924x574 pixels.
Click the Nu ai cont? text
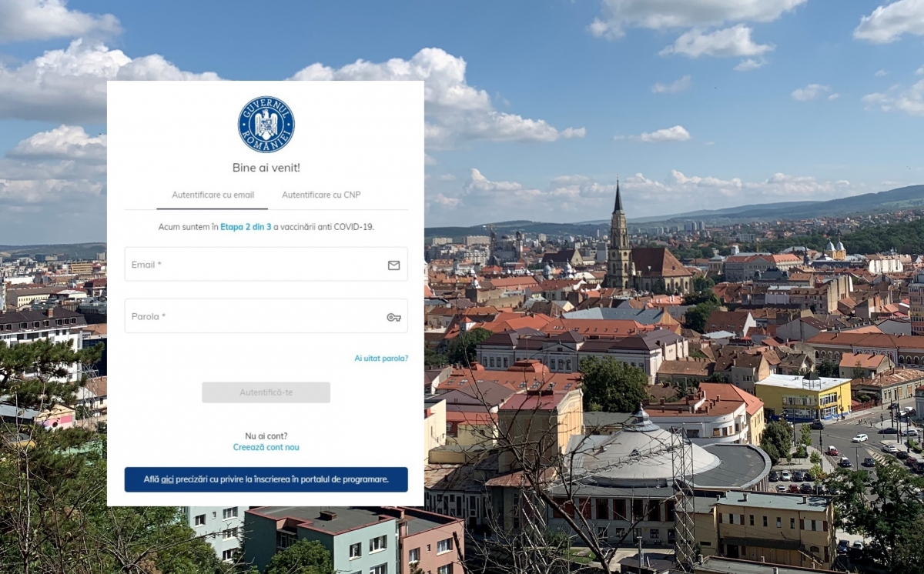click(x=266, y=436)
